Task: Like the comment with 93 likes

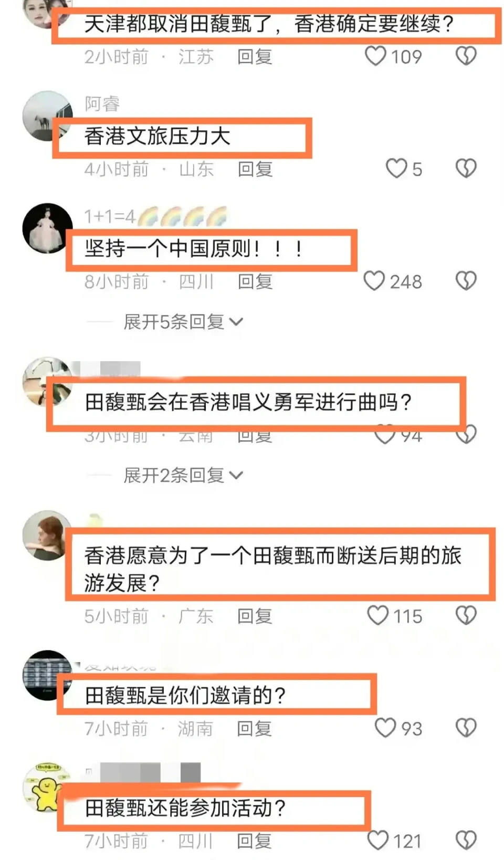Action: (x=385, y=728)
